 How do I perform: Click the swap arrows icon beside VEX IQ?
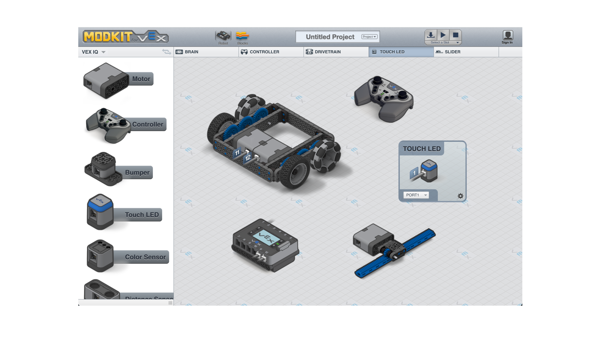pos(166,52)
